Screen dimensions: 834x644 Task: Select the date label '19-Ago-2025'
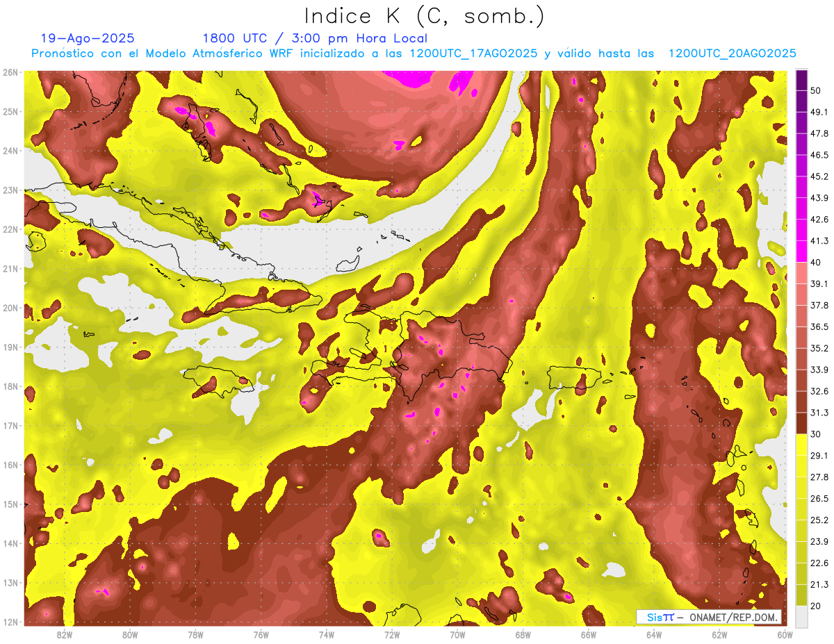point(88,38)
